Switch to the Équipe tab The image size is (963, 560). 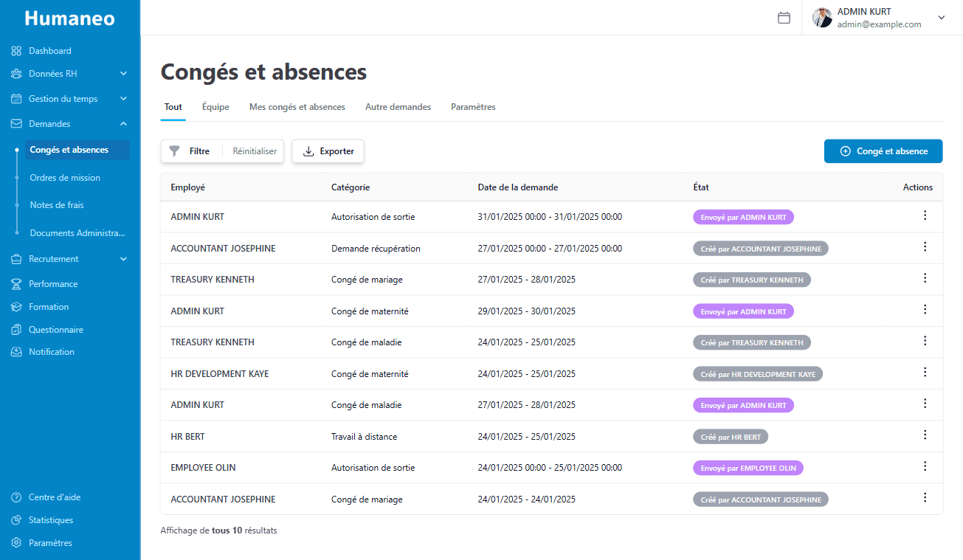point(215,107)
